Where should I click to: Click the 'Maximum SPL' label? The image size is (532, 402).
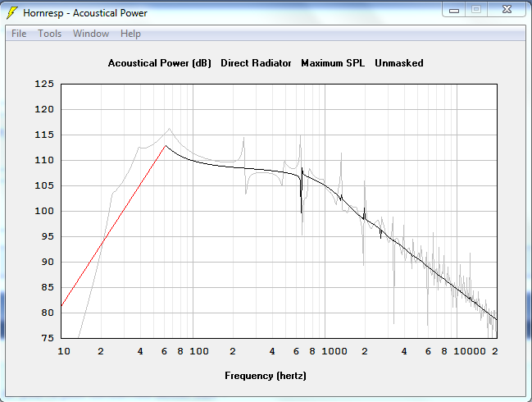click(x=333, y=63)
